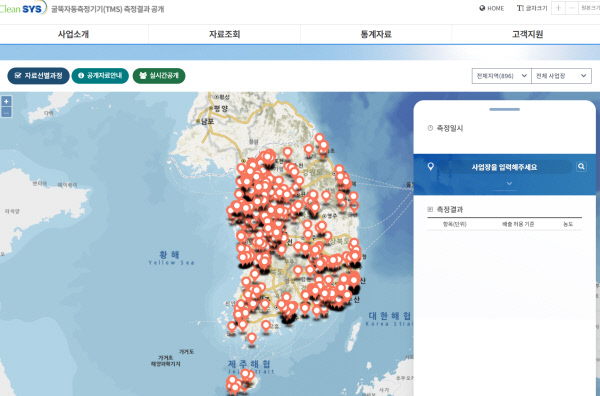This screenshot has height=396, width=600.
Task: Click the 공개자료안내 button
Action: click(100, 76)
